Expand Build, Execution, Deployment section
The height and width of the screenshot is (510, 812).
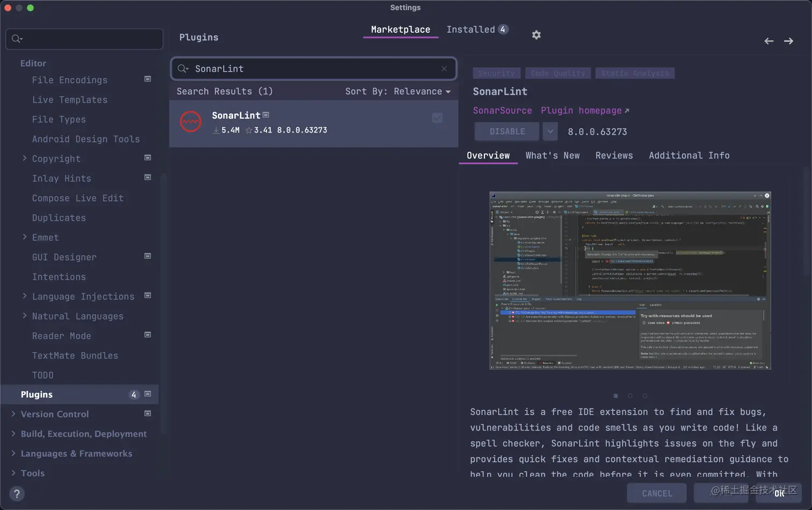pyautogui.click(x=13, y=433)
